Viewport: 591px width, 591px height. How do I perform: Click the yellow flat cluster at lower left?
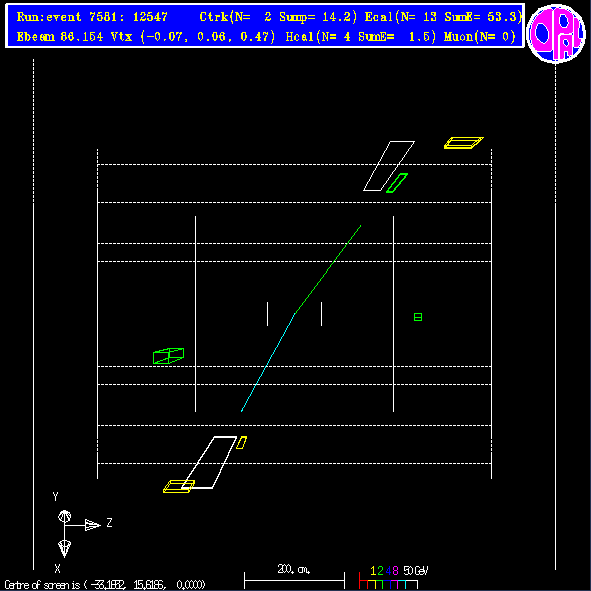[179, 486]
